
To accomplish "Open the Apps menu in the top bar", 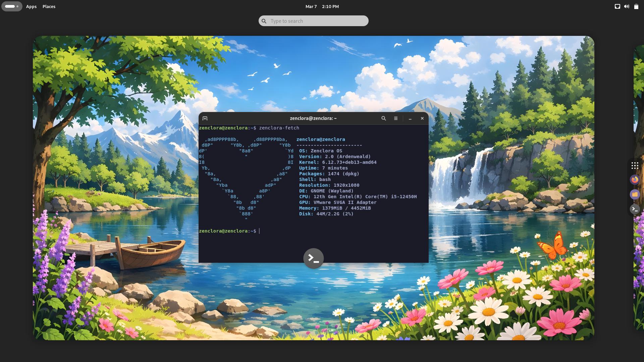I will (31, 6).
